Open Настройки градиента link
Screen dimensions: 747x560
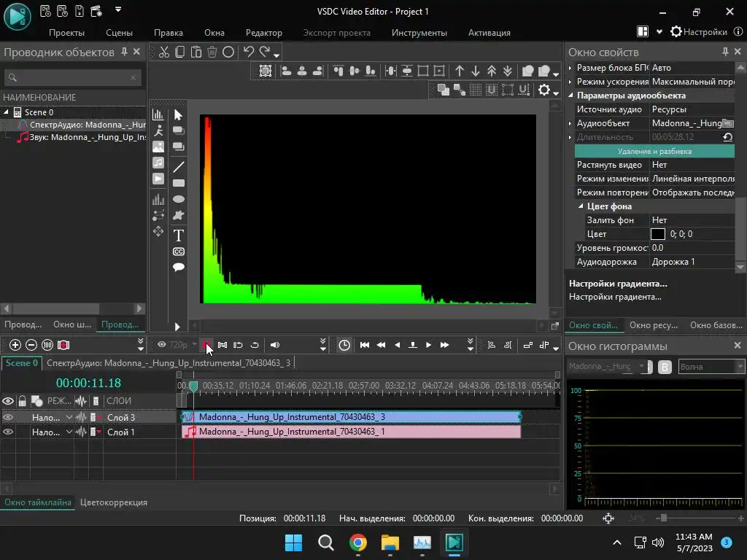click(615, 297)
